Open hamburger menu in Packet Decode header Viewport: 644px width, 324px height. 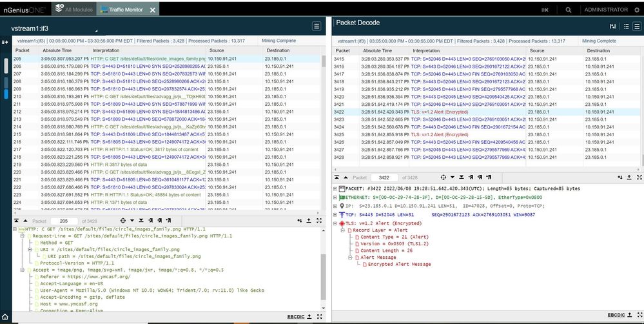pyautogui.click(x=638, y=26)
